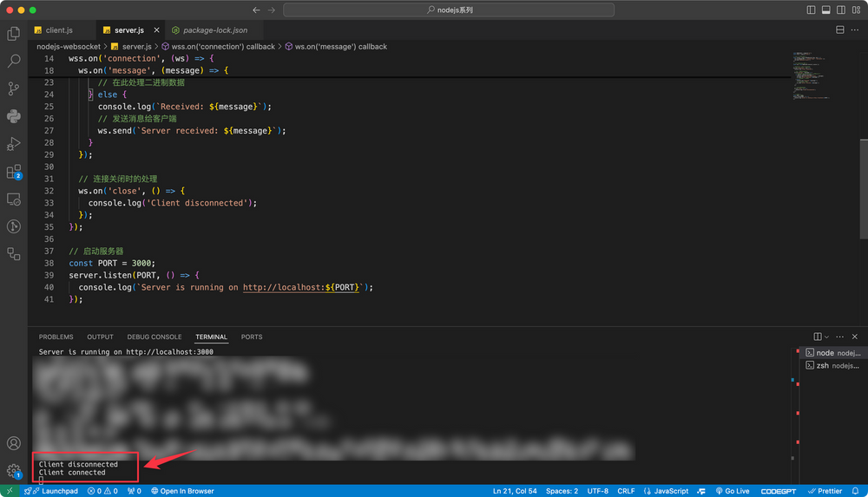868x497 pixels.
Task: Open Manage settings gear icon
Action: coord(14,471)
